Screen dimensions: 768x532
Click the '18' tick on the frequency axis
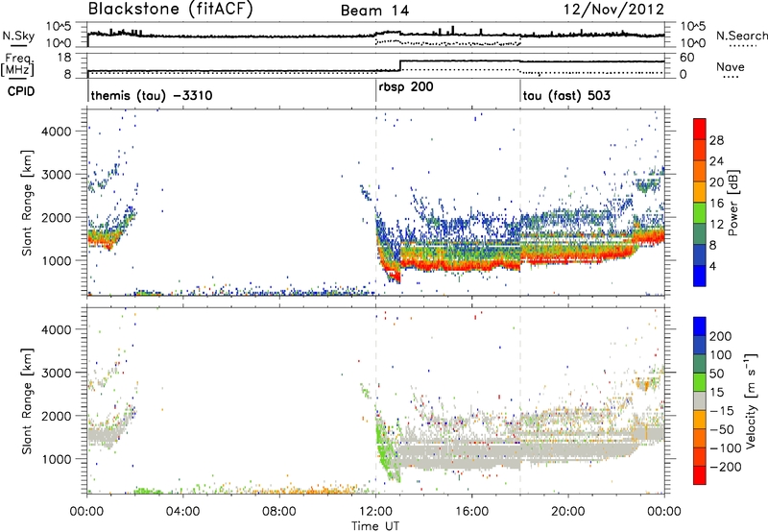click(x=64, y=58)
